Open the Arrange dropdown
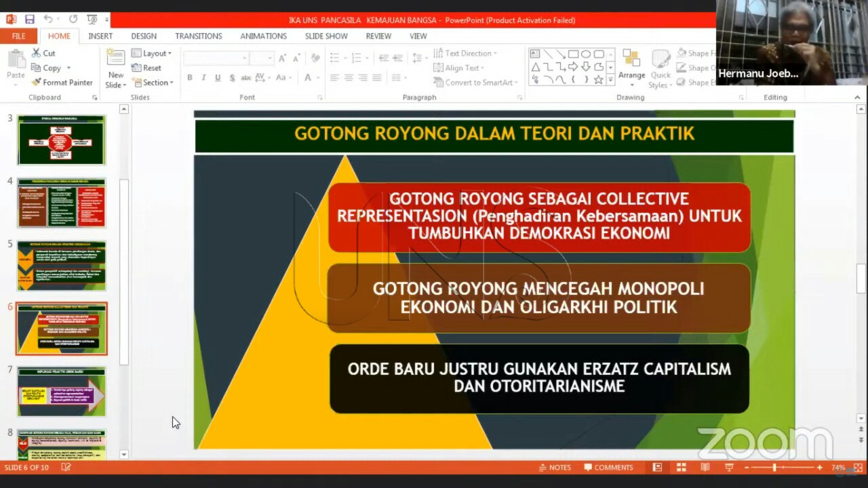868x488 pixels. point(632,68)
